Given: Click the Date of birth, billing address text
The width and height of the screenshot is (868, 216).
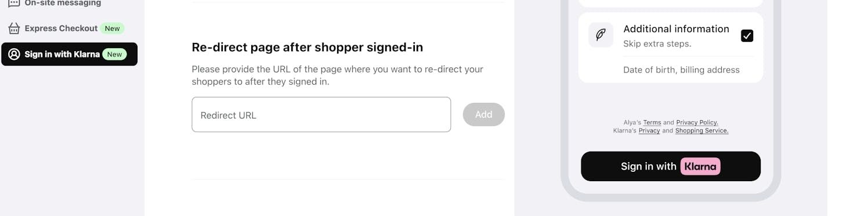Looking at the screenshot, I should [681, 70].
